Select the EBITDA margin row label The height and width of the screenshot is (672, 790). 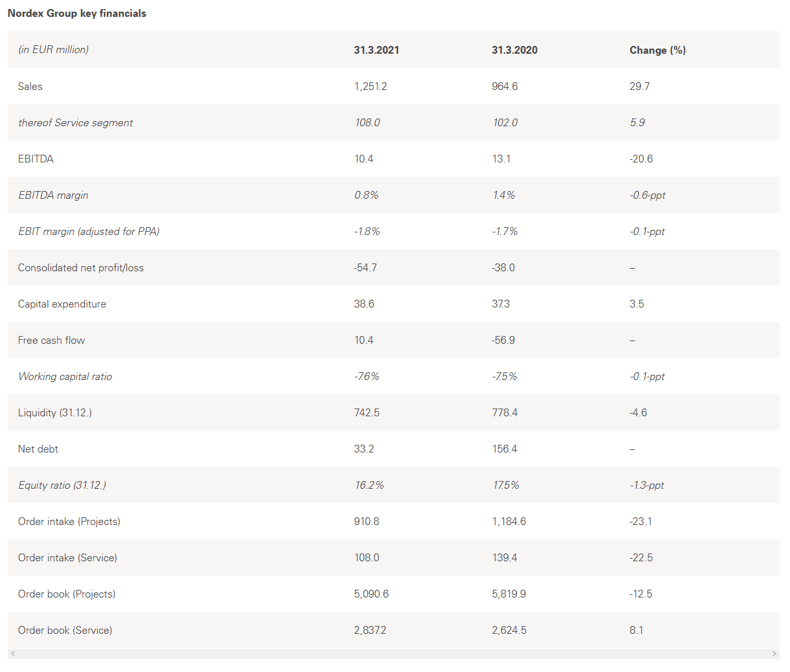coord(53,195)
